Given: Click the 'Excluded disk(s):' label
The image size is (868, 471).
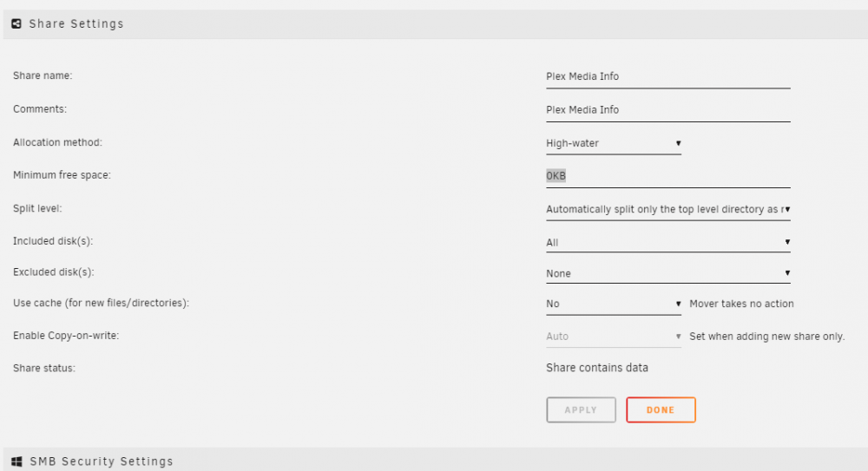Looking at the screenshot, I should click(54, 271).
